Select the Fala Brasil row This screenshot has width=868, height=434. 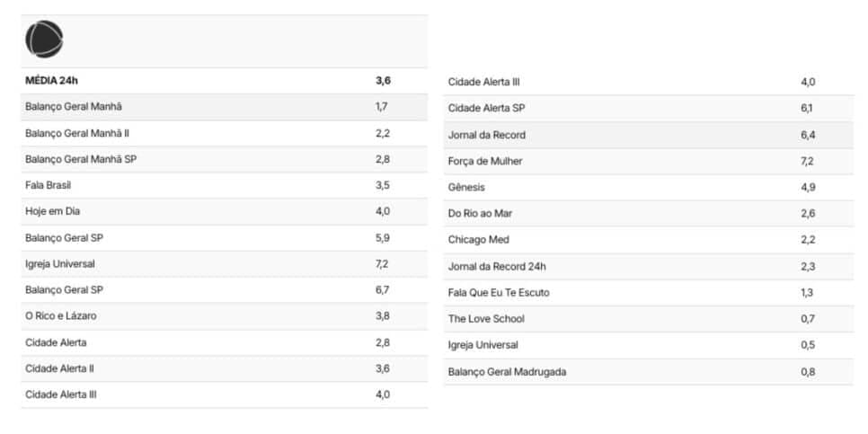pyautogui.click(x=225, y=185)
